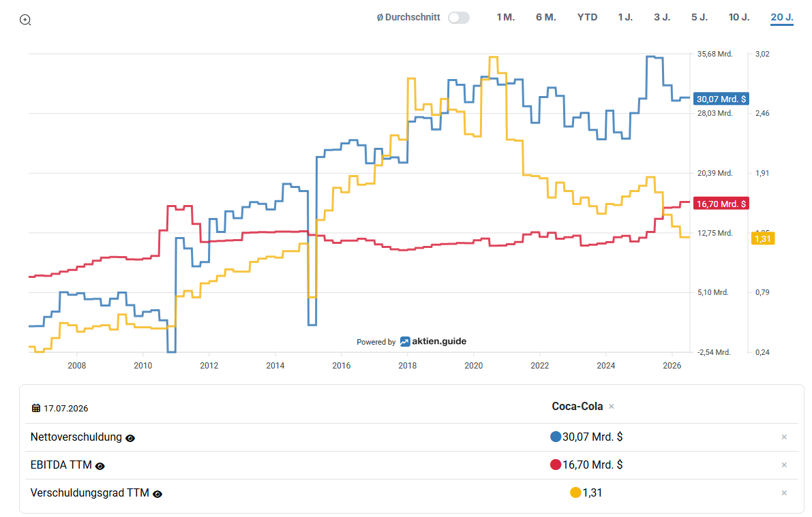This screenshot has width=812, height=517.
Task: Remove Coca-Cola with the x beside its name
Action: (x=612, y=406)
